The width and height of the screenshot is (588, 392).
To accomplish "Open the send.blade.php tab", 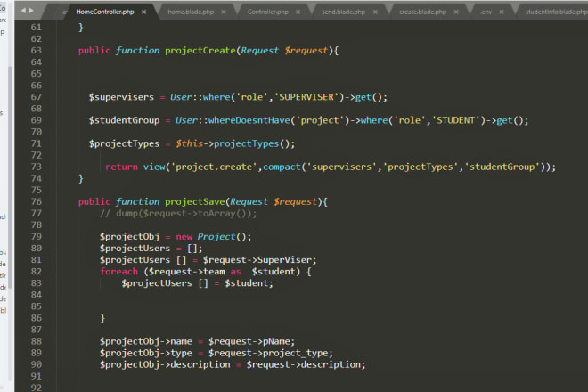I will pyautogui.click(x=344, y=12).
